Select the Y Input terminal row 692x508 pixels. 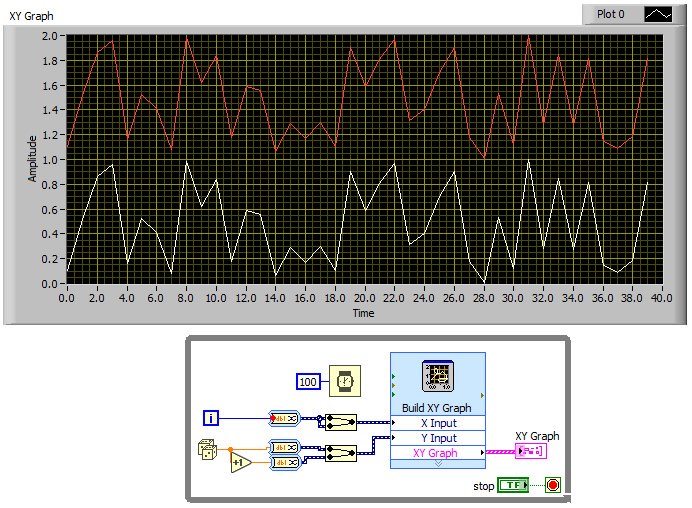pyautogui.click(x=437, y=438)
